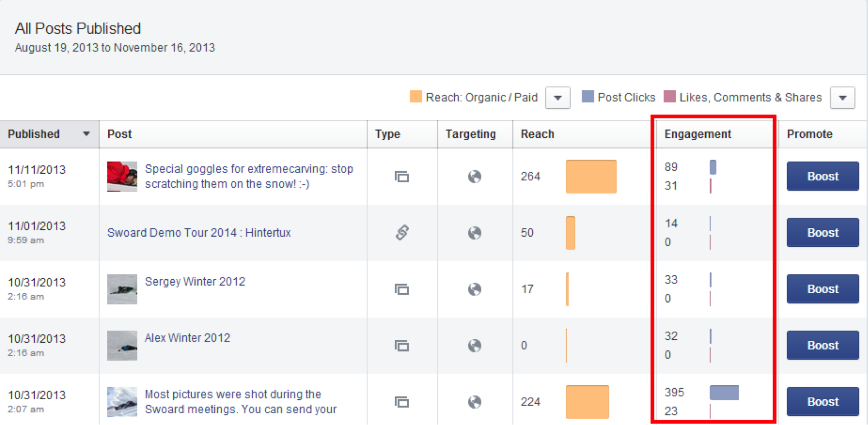Click thumbnail of Special goggles post
This screenshot has width=868, height=425.
pyautogui.click(x=122, y=176)
